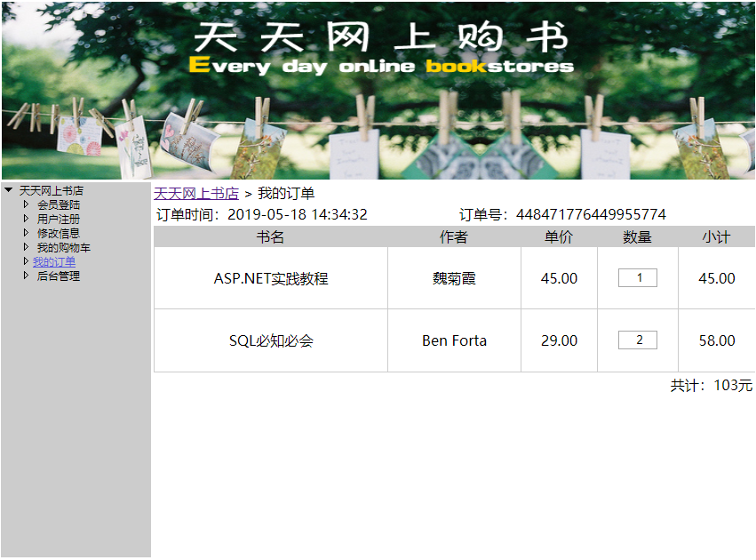Image resolution: width=756 pixels, height=560 pixels.
Task: Expand the arrow beside 我的订单
Action: pyautogui.click(x=26, y=261)
